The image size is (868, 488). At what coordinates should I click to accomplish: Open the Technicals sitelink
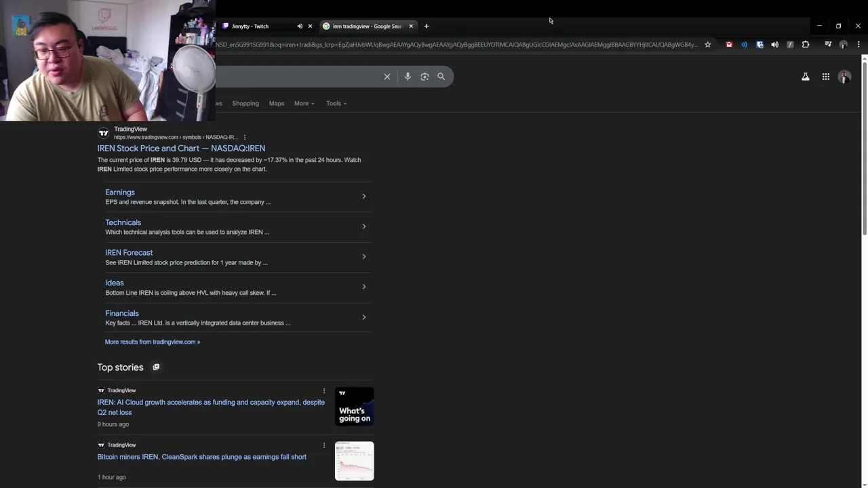(x=123, y=222)
